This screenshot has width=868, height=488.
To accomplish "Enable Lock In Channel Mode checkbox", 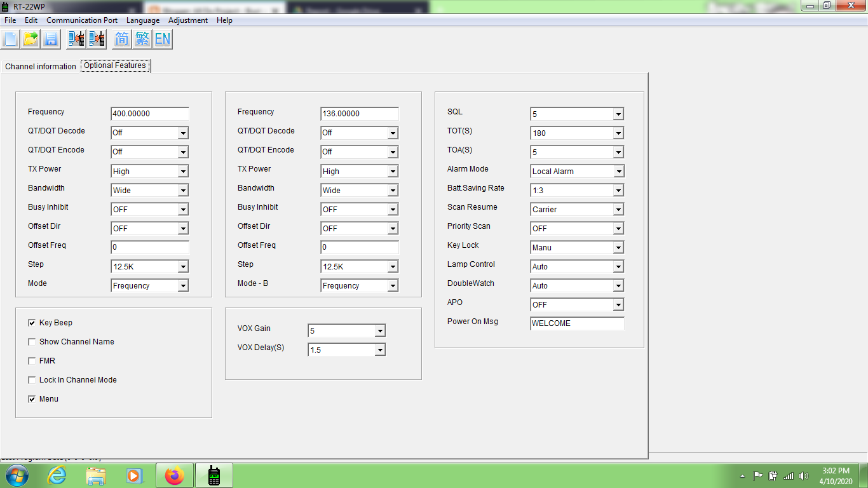I will tap(32, 380).
